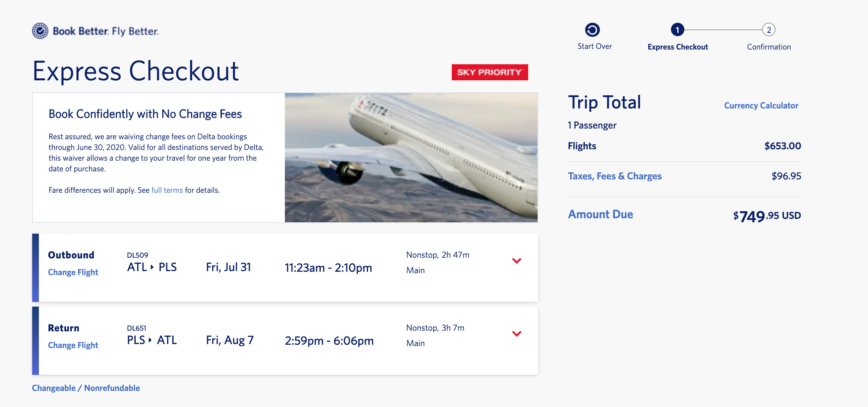Select step 2 Confirmation circle

pyautogui.click(x=768, y=30)
